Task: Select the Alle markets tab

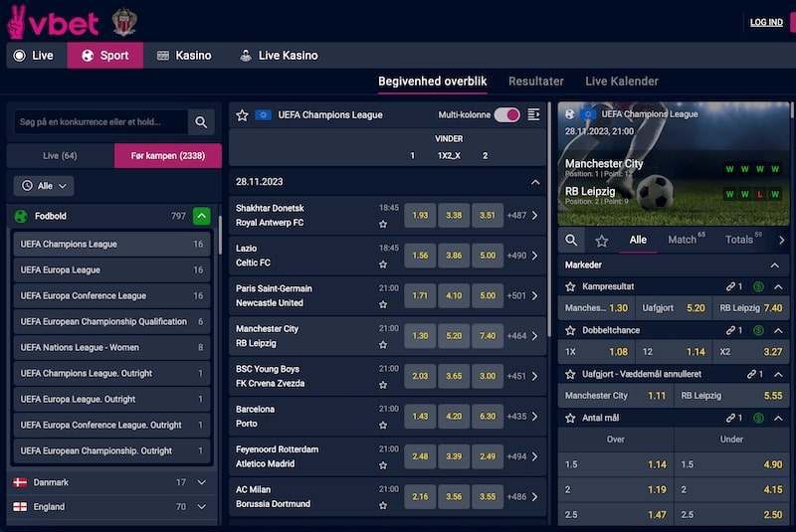Action: pyautogui.click(x=638, y=240)
